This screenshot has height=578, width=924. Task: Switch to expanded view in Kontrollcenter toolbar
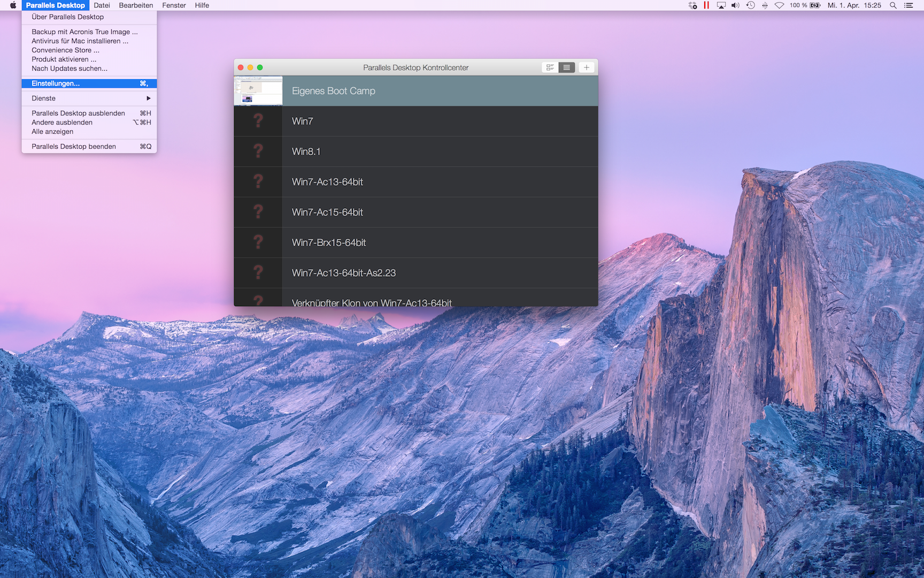pyautogui.click(x=550, y=67)
